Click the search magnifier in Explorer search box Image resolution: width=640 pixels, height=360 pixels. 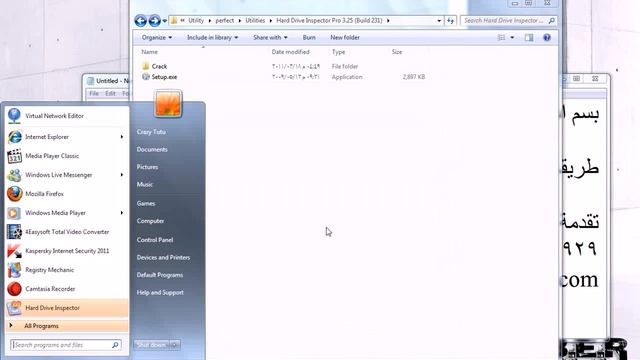(551, 20)
